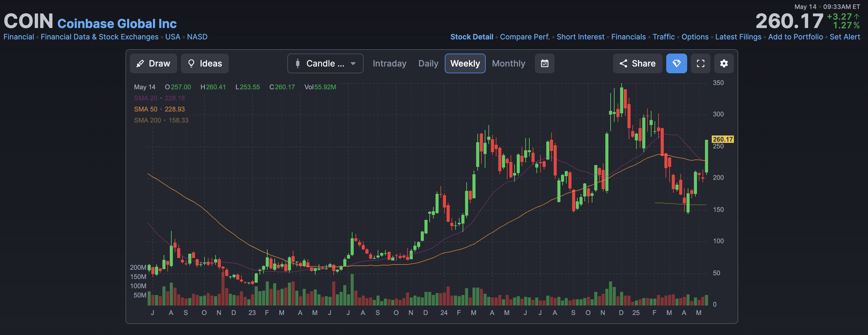
Task: Share the COIN chart
Action: 637,63
